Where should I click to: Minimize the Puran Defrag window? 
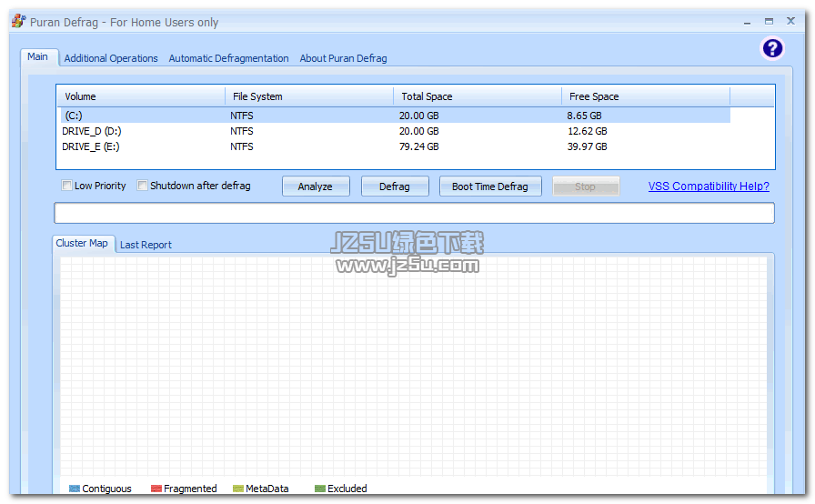747,22
